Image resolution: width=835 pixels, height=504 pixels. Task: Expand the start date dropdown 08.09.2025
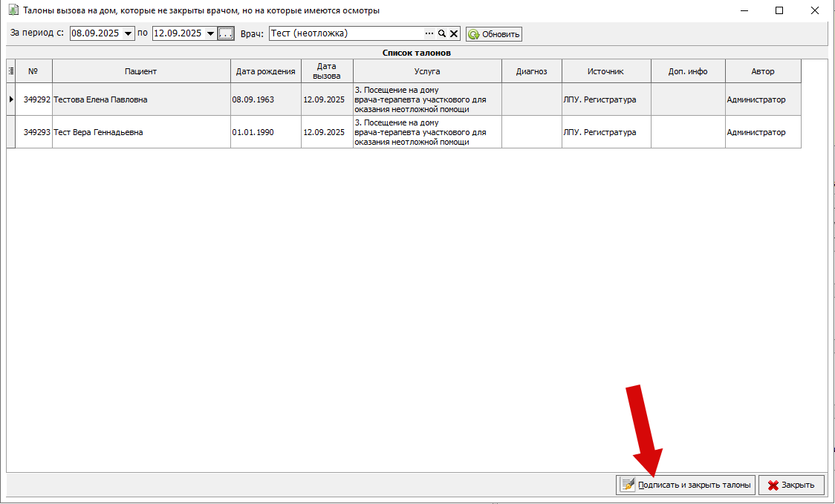pos(129,33)
